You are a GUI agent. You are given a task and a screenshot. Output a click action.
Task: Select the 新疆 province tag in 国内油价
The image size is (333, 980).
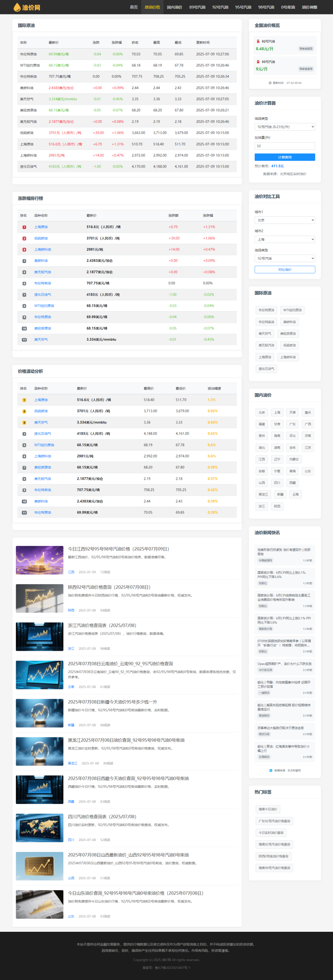(x=280, y=495)
